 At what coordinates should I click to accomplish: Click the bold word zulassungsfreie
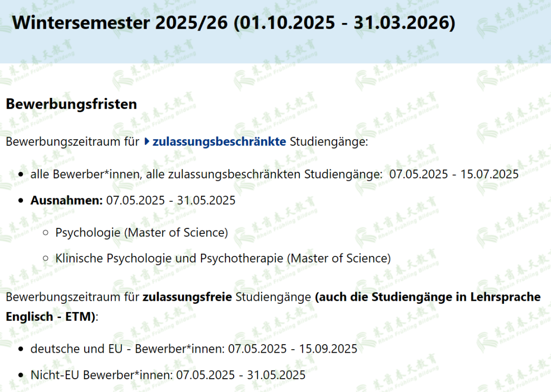point(187,297)
